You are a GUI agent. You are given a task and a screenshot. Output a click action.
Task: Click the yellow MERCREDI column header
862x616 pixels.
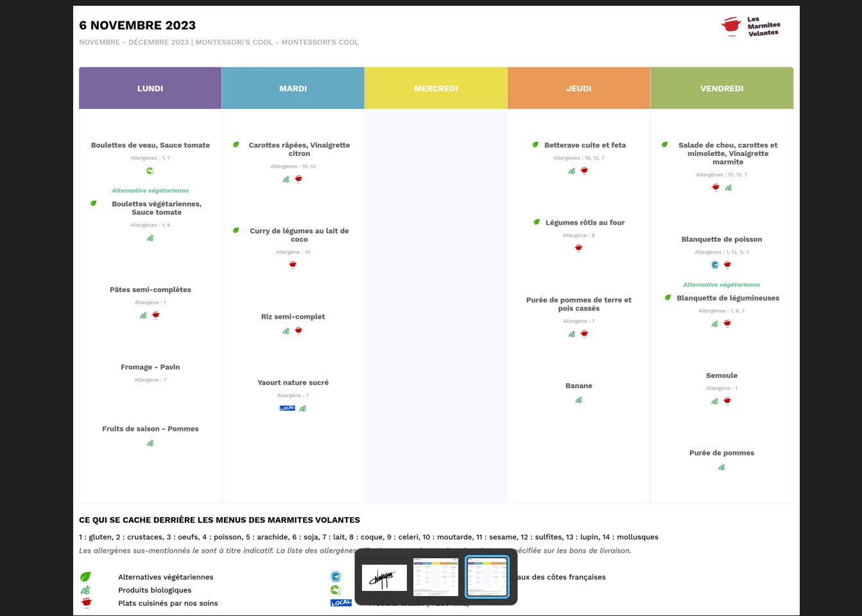pyautogui.click(x=436, y=89)
